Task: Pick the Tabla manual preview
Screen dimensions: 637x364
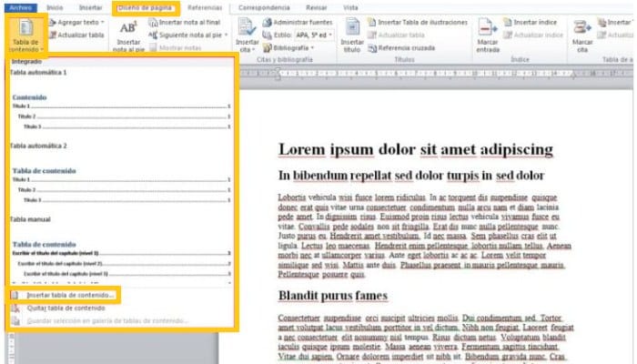Action: pos(121,250)
